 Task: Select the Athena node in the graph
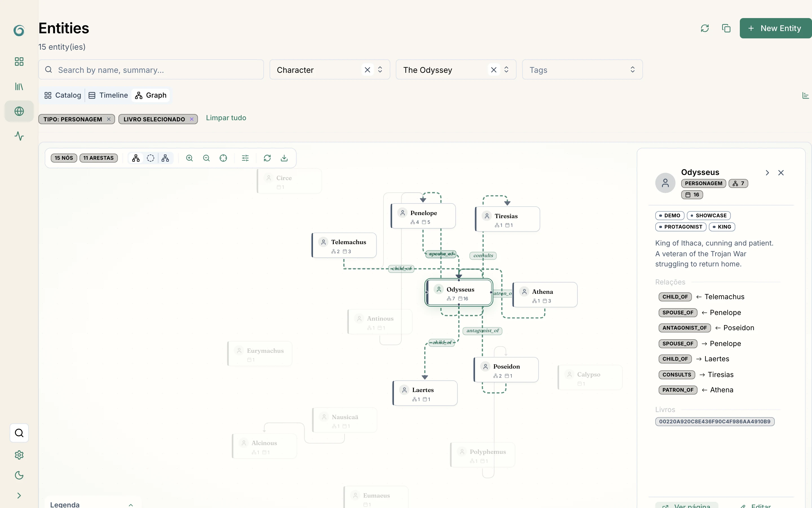point(545,295)
